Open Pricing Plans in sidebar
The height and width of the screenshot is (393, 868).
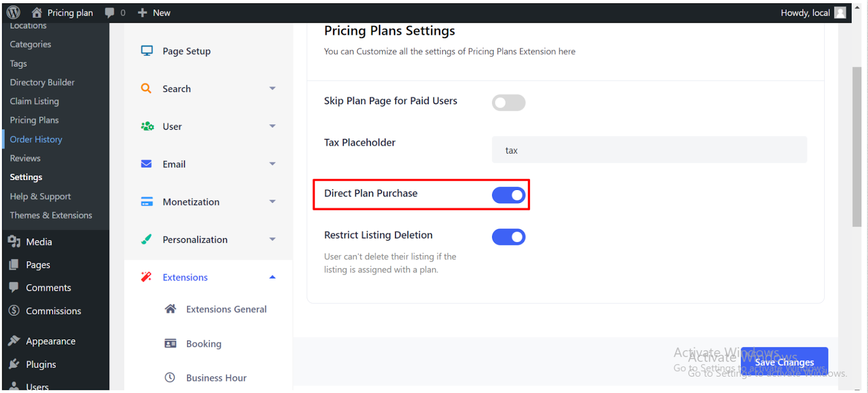click(x=34, y=120)
